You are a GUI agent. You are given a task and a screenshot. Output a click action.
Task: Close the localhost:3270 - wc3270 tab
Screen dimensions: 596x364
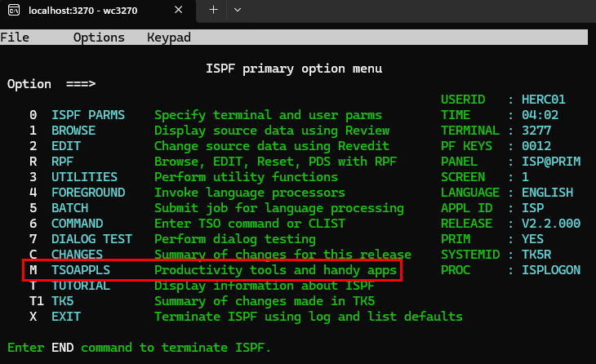point(178,10)
